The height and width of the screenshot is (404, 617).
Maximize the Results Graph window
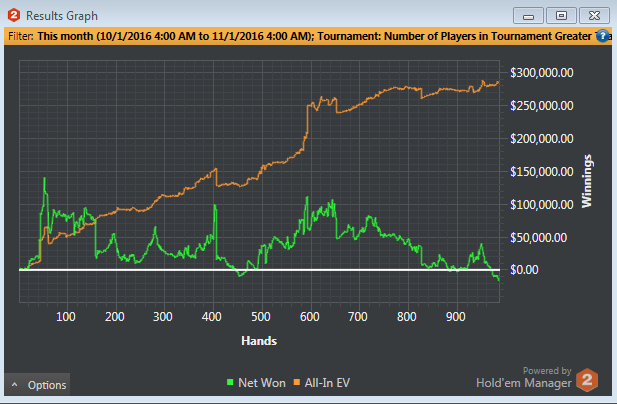click(561, 16)
